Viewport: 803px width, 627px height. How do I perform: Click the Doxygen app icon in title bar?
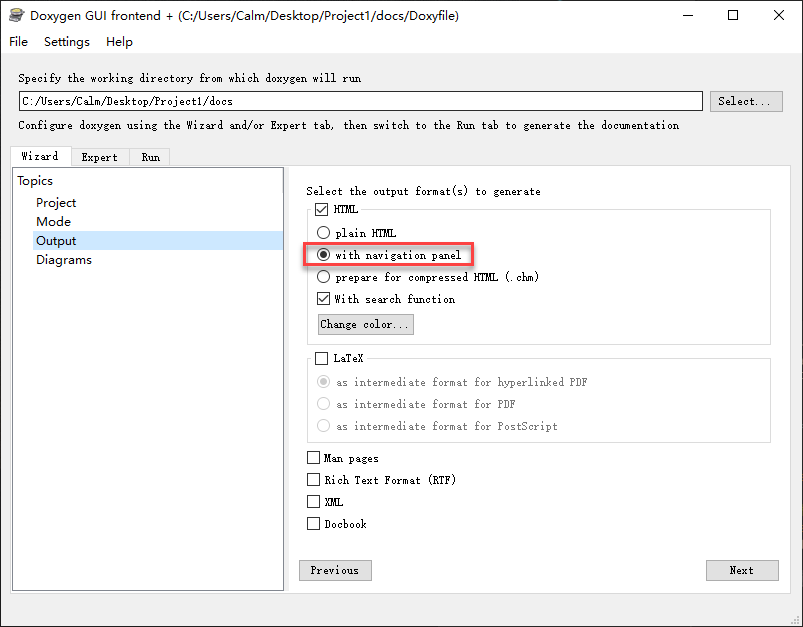pos(16,16)
